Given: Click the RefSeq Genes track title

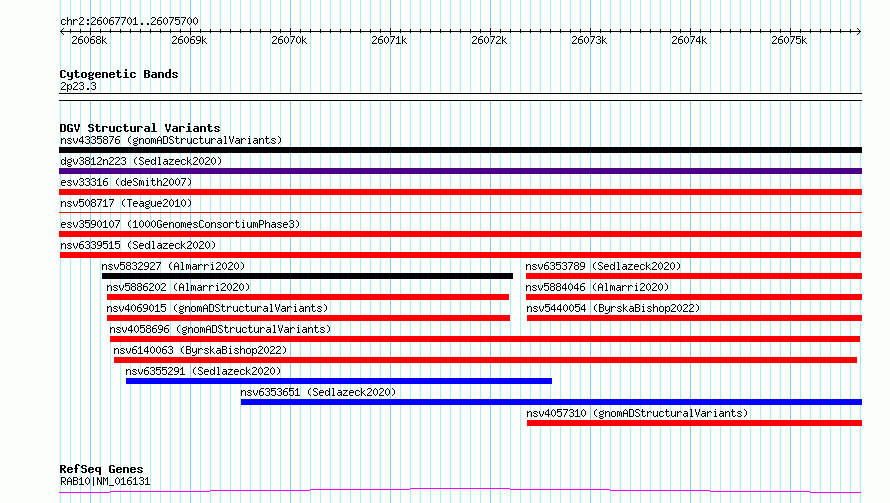Looking at the screenshot, I should click(x=101, y=469).
